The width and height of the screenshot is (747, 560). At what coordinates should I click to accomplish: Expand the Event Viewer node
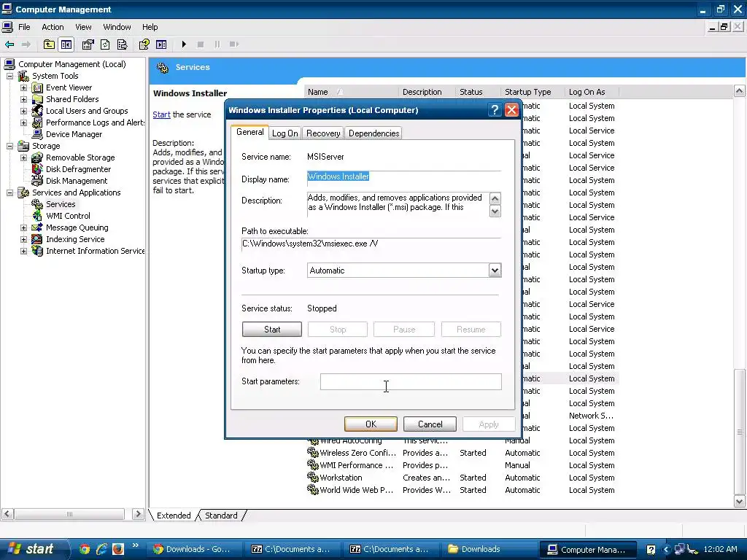pos(23,87)
